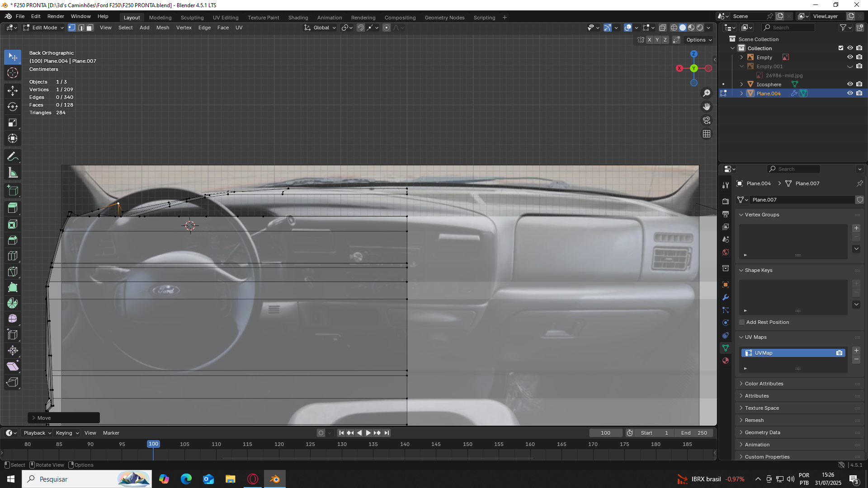Click the 3D cursor tool
The height and width of the screenshot is (488, 868).
click(x=13, y=73)
